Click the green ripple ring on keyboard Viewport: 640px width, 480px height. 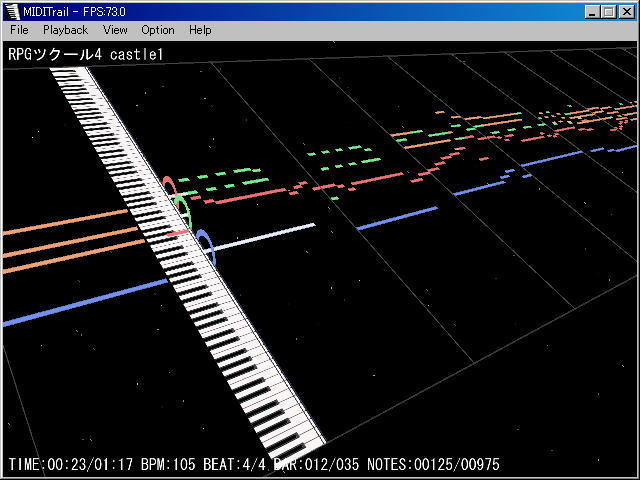(182, 211)
